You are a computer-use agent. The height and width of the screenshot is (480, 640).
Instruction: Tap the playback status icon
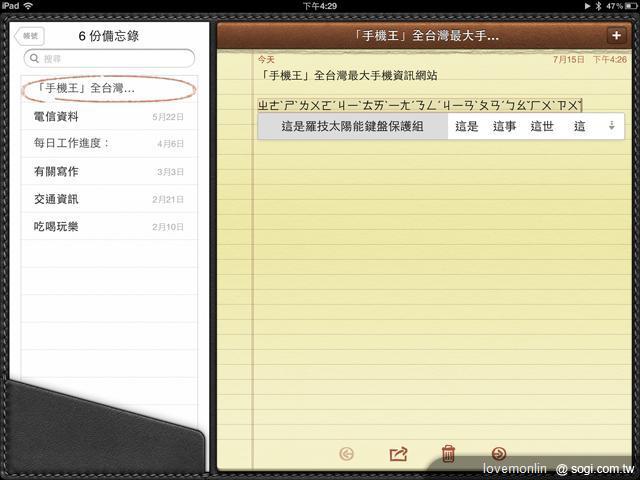click(587, 6)
